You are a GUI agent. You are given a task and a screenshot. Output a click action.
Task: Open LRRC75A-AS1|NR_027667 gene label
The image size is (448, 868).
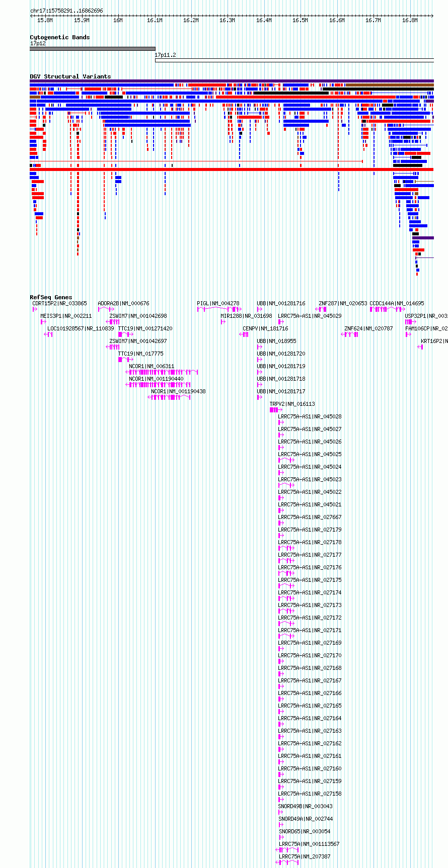(x=310, y=517)
